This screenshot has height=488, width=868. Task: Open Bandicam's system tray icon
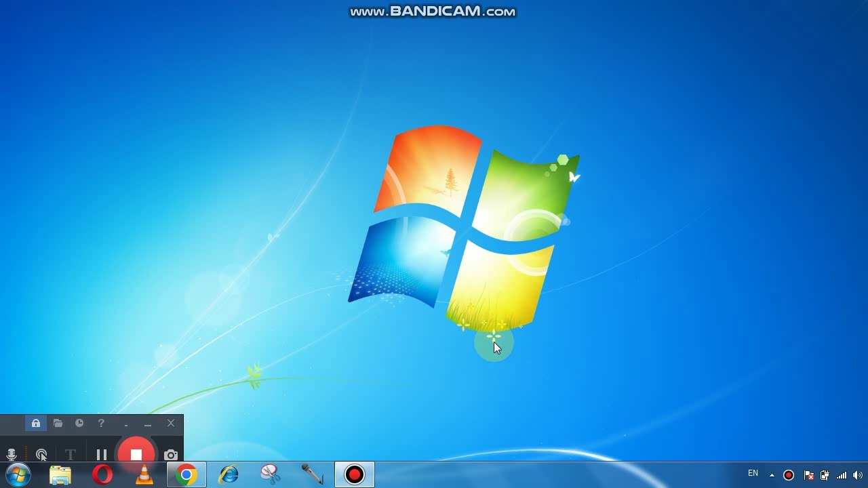[x=789, y=475]
